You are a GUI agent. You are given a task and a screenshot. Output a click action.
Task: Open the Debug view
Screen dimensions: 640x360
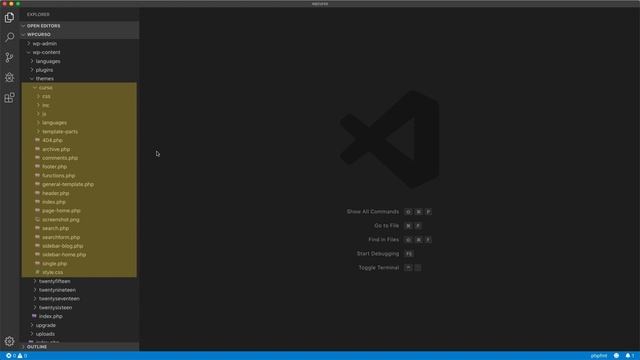[9, 77]
